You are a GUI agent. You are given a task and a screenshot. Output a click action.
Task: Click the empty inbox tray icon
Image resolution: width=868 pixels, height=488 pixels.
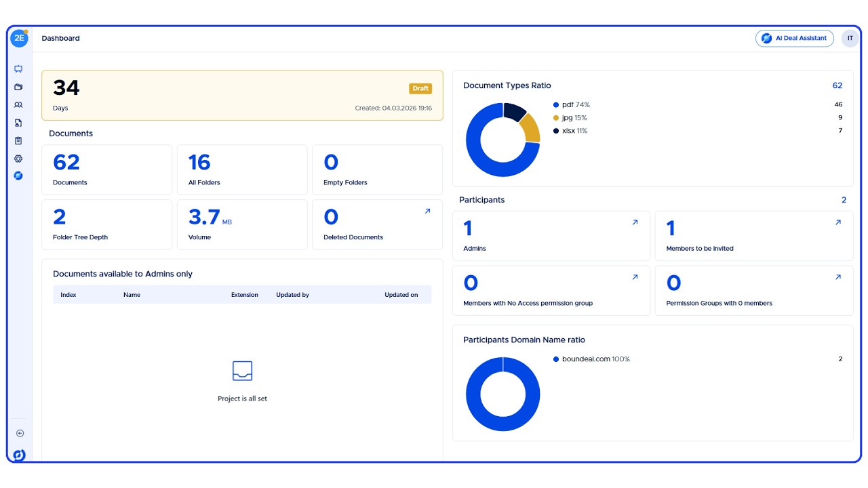click(242, 371)
